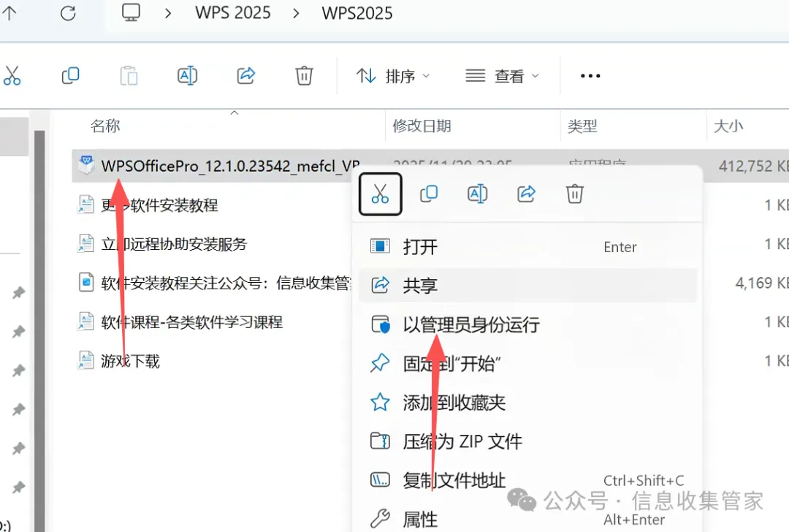Screen dimensions: 789x532
Task: Open the 排序 sort dropdown
Action: 393,76
